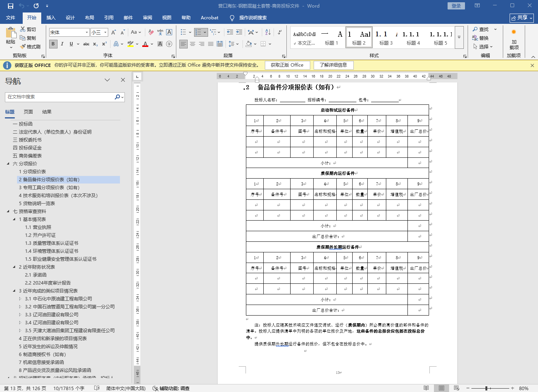Viewport: 538px width, 392px height.
Task: Click the 了解详细信息 button
Action: [333, 65]
